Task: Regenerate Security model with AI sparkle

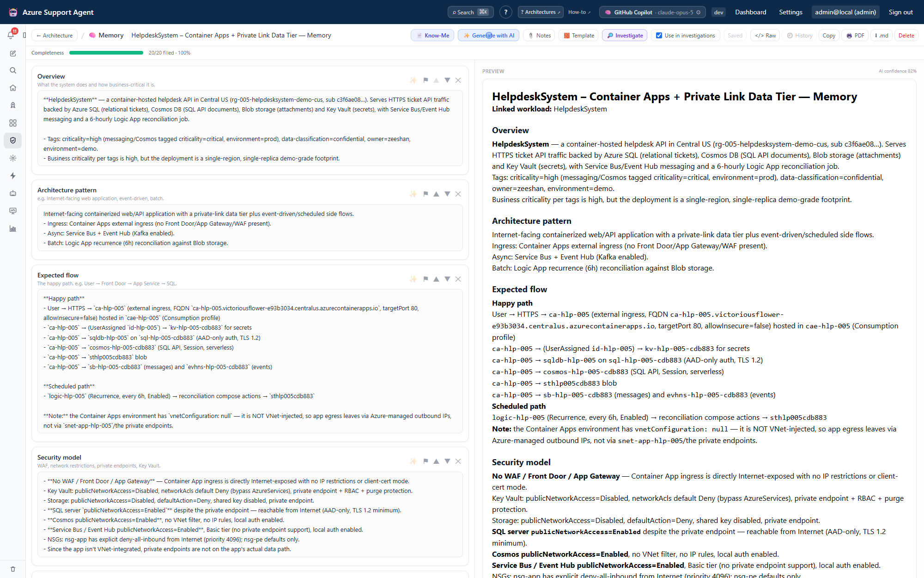Action: tap(413, 461)
